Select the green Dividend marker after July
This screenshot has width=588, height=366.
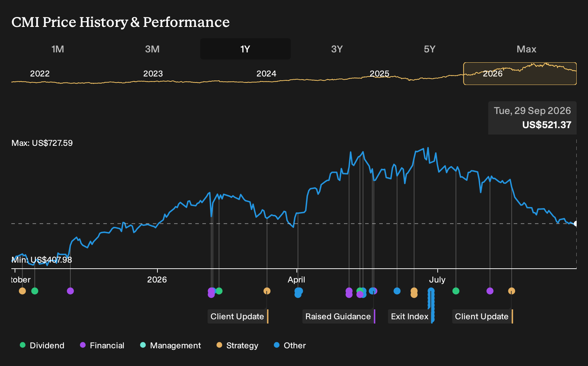tap(456, 291)
